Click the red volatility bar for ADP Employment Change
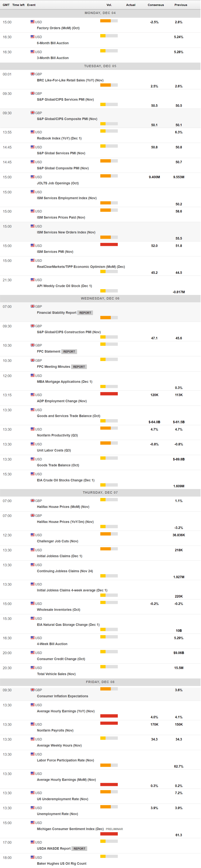Image resolution: width=201 pixels, height=868 pixels. 109,394
